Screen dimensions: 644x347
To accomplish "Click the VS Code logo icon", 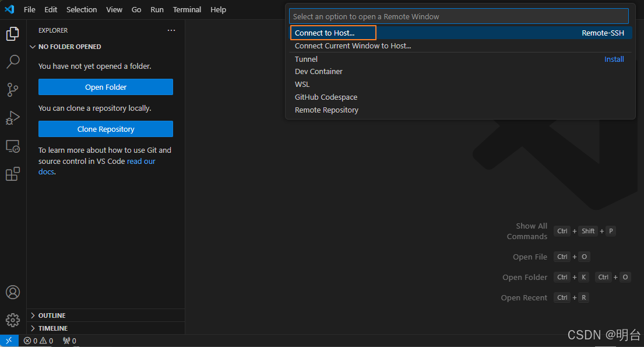I will (x=9, y=9).
